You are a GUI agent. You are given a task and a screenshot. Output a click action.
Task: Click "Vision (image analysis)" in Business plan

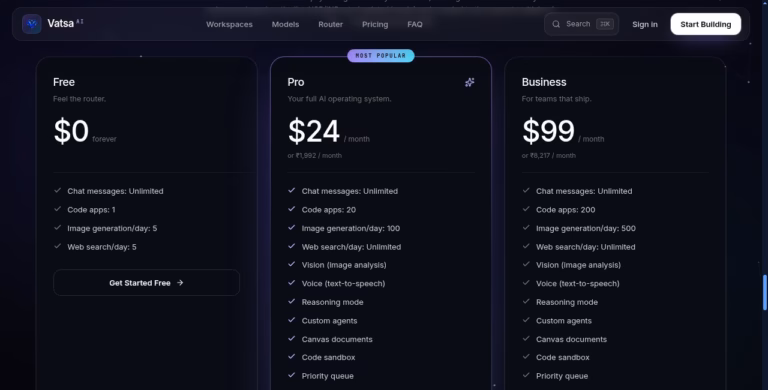click(578, 265)
